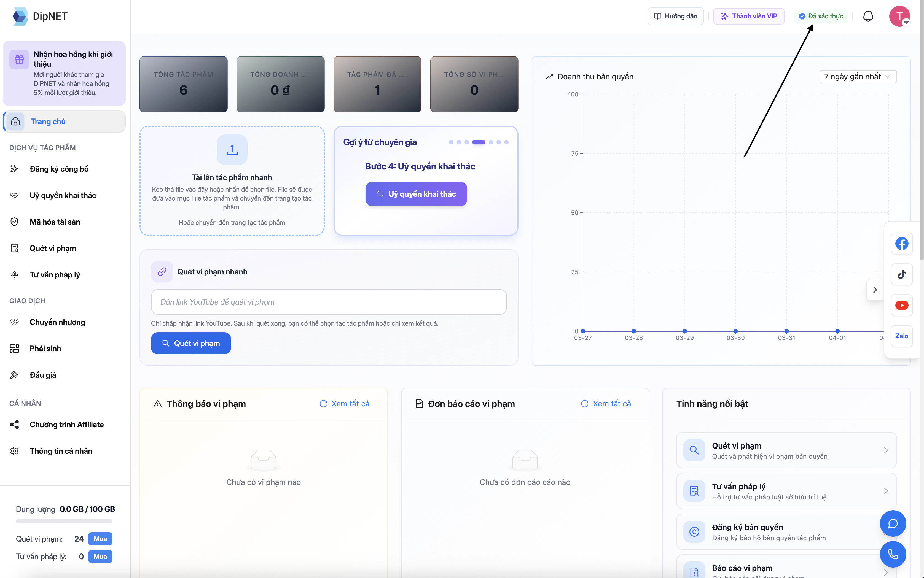Image resolution: width=924 pixels, height=578 pixels.
Task: Open the Facebook social link
Action: (902, 244)
